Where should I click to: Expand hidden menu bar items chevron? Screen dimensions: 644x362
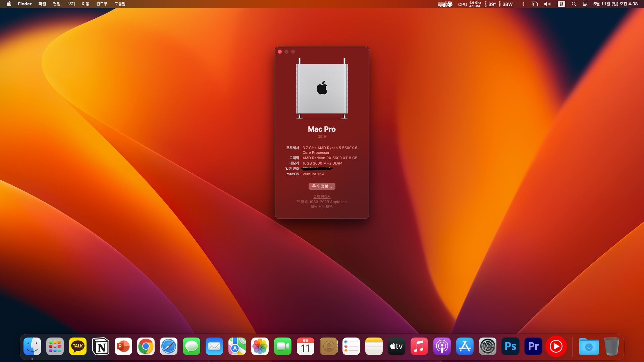[523, 4]
